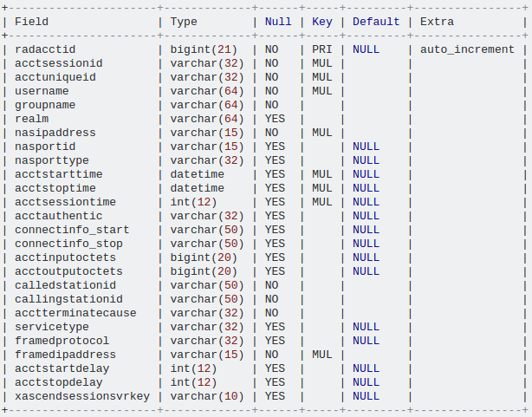Viewport: 532px width, 417px height.
Task: Select the calledstationid field name
Action: (66, 285)
